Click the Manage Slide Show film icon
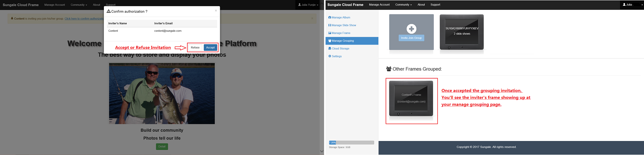The width and height of the screenshot is (644, 155). pos(330,25)
